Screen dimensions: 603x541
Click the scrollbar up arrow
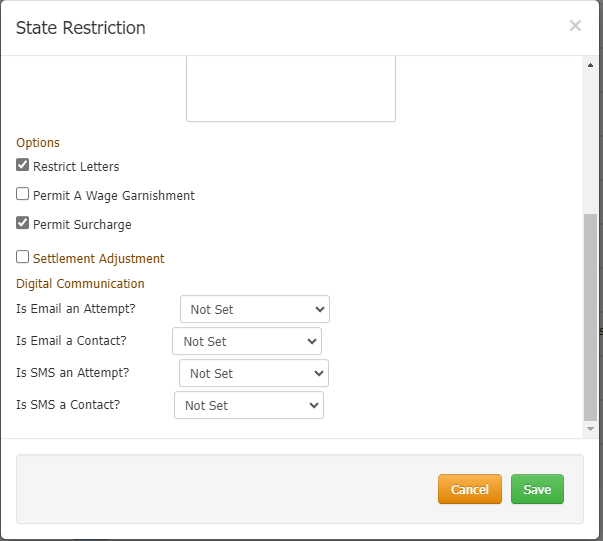pyautogui.click(x=590, y=66)
